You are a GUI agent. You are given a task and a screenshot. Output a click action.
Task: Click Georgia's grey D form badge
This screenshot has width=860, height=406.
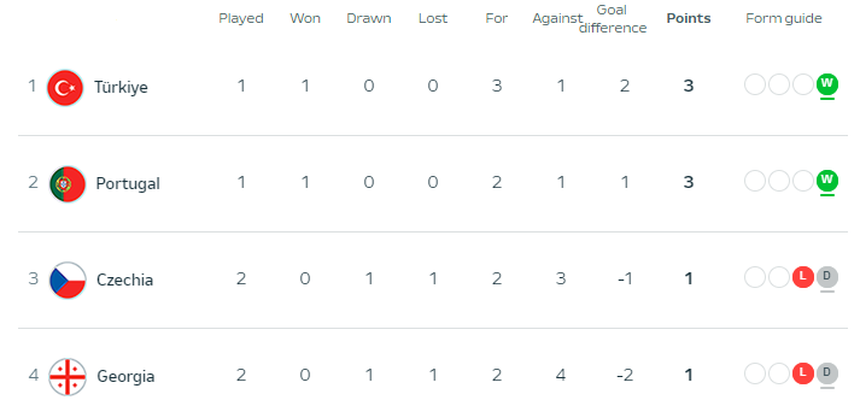point(827,373)
